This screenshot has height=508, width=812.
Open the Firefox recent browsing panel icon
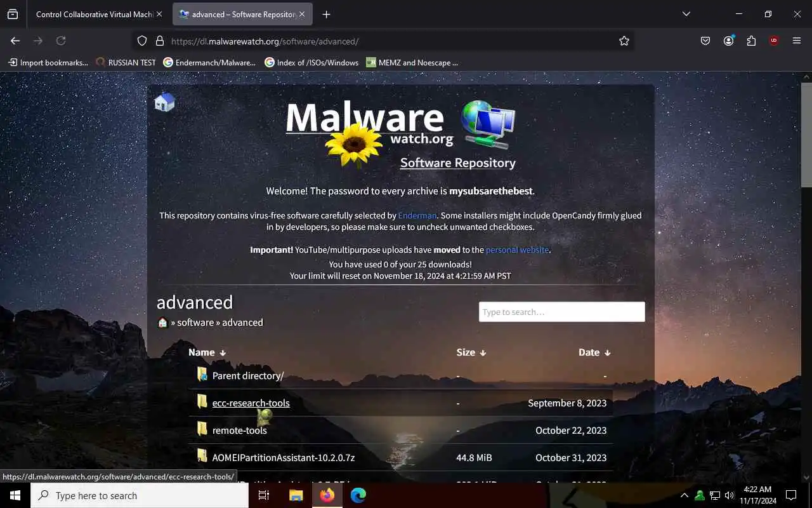click(x=13, y=14)
